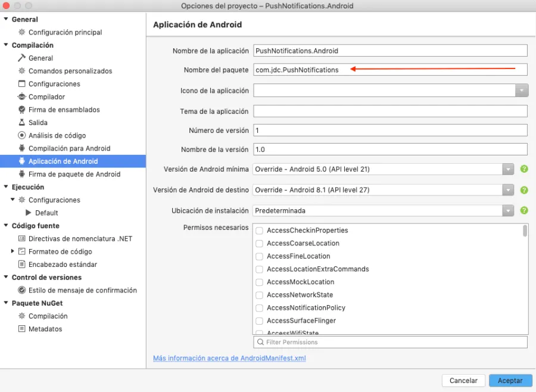
Task: Click hammer icon beside compilation General
Action: 22,58
